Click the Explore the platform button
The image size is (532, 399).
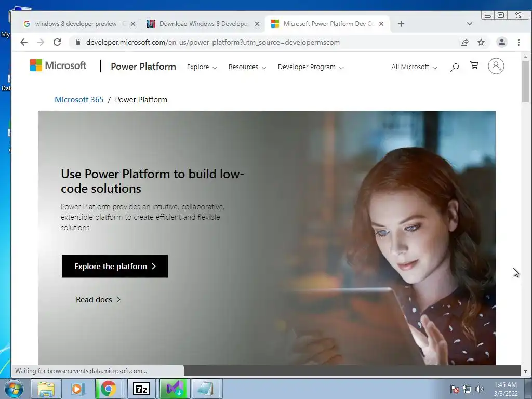click(x=115, y=267)
